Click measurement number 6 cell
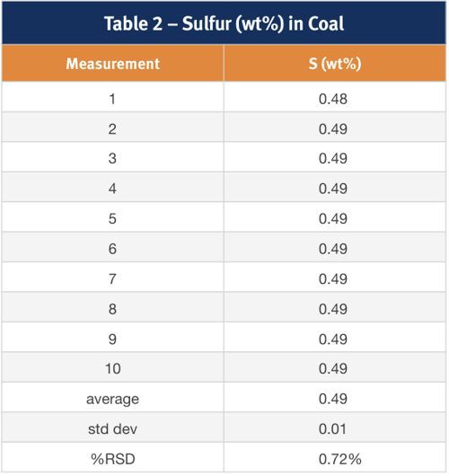Image resolution: width=449 pixels, height=476 pixels. 112,249
